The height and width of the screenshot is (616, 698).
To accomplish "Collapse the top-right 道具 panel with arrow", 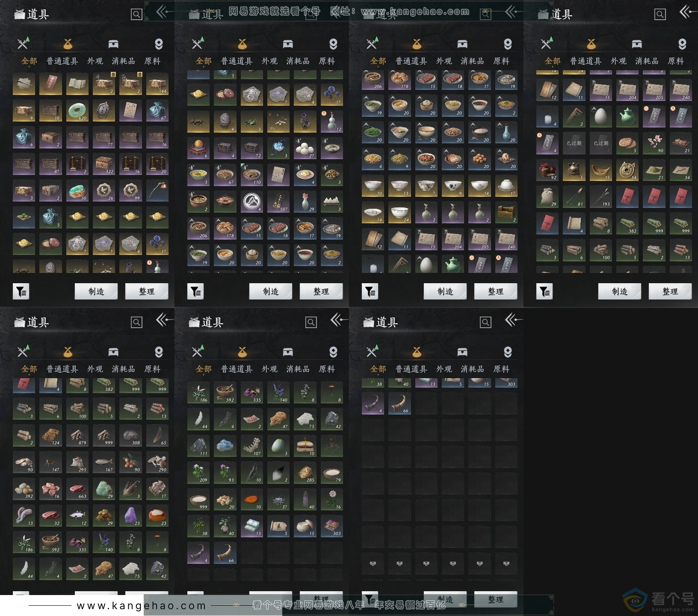I will coord(688,12).
